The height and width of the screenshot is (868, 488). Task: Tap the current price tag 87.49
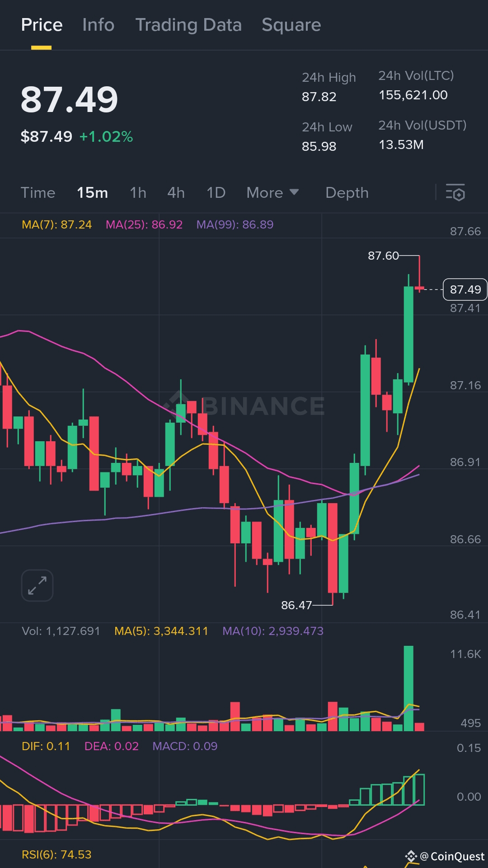(465, 289)
